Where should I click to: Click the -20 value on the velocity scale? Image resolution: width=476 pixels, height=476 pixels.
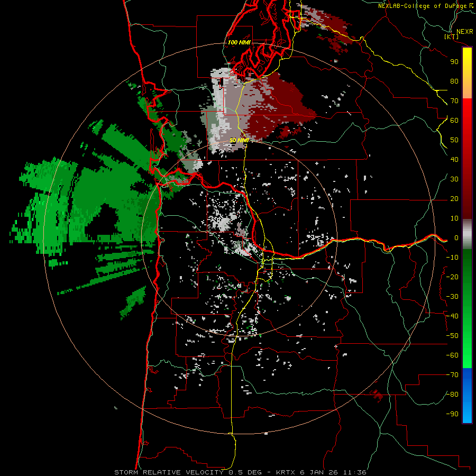point(452,277)
